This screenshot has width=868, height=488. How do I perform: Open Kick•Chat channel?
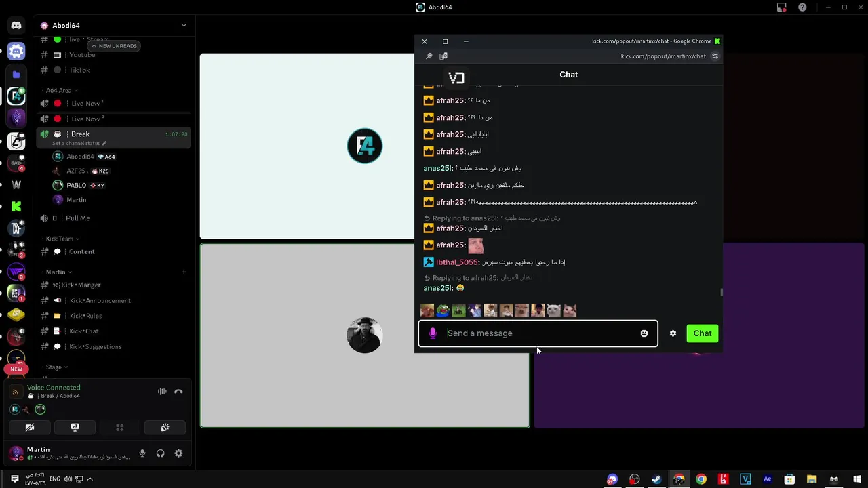(x=113, y=331)
